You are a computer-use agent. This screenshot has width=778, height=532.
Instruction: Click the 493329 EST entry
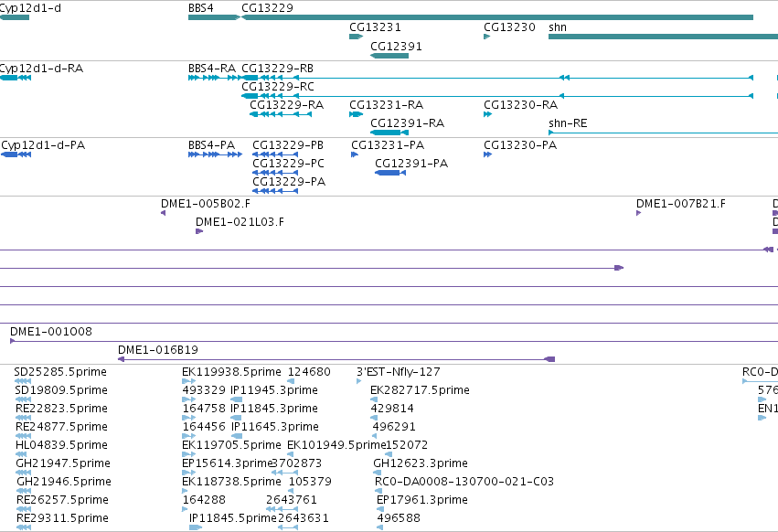188,399
